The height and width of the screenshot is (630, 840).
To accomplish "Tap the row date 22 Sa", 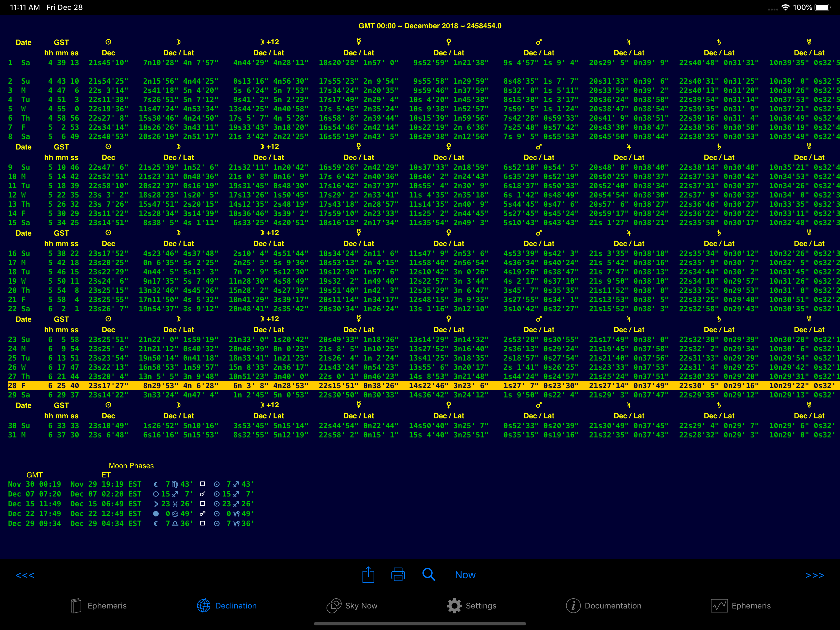I will tap(19, 309).
